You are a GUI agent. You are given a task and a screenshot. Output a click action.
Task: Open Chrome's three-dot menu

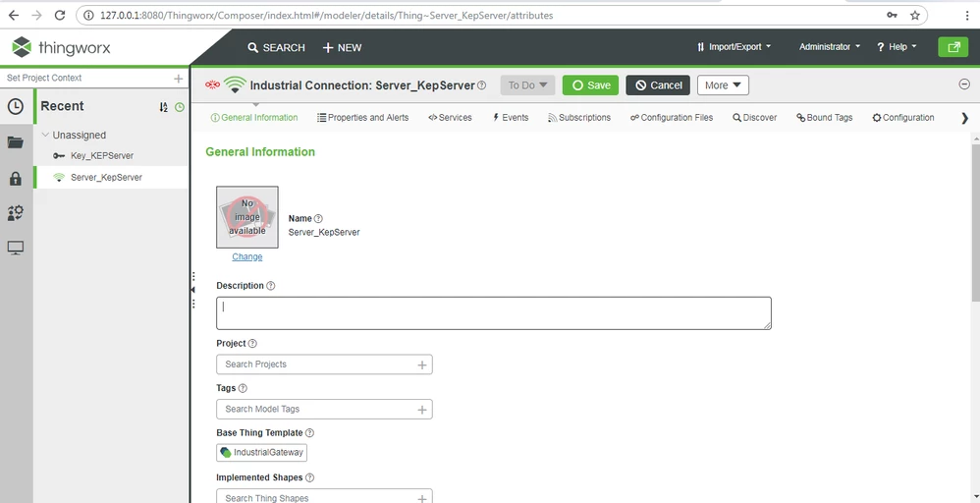(967, 15)
